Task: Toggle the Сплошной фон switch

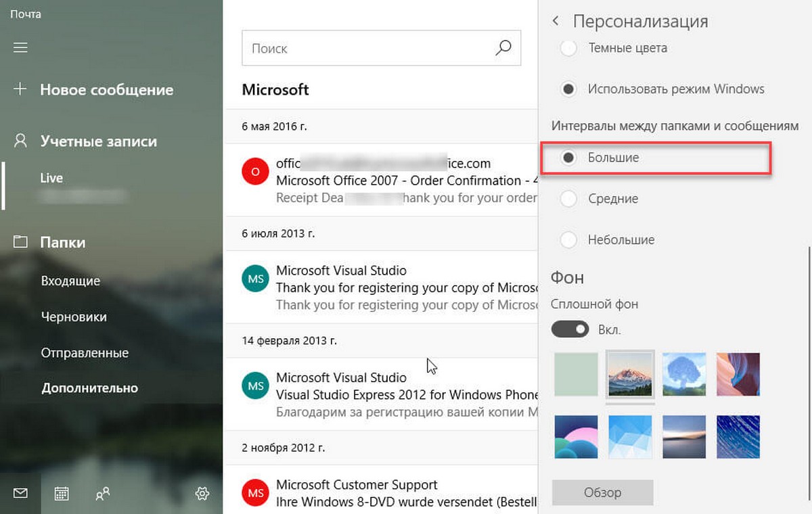Action: (570, 329)
